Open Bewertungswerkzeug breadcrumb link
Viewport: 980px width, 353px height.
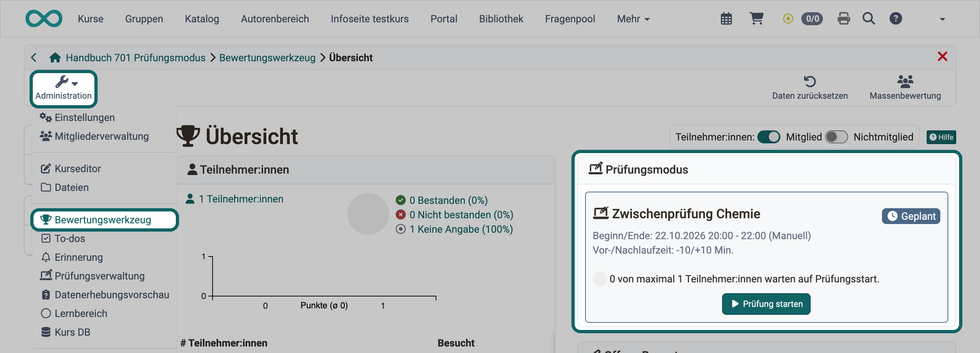267,57
